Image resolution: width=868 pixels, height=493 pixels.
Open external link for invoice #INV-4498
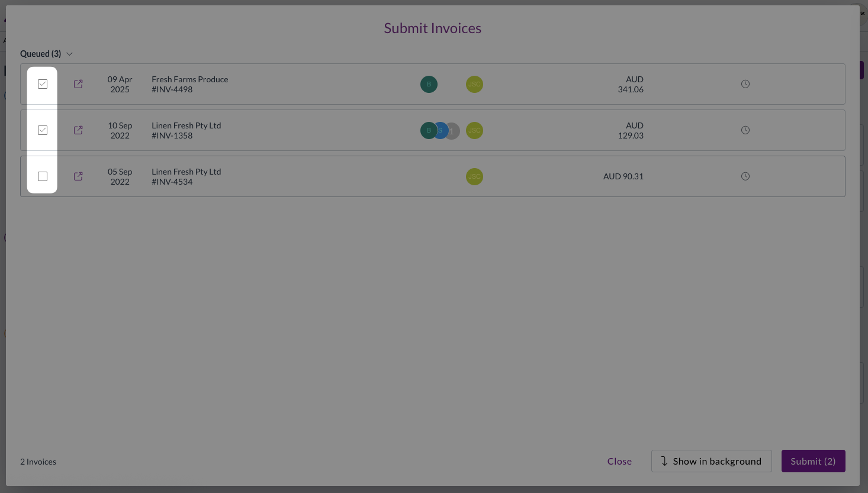click(x=78, y=84)
